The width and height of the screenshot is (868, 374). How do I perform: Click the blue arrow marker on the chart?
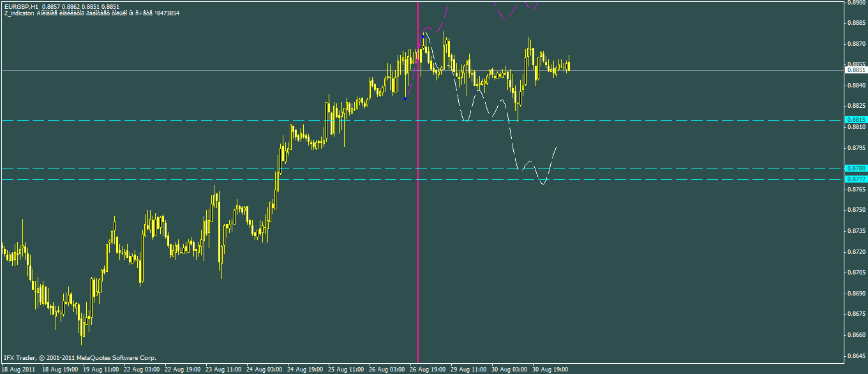tap(405, 98)
